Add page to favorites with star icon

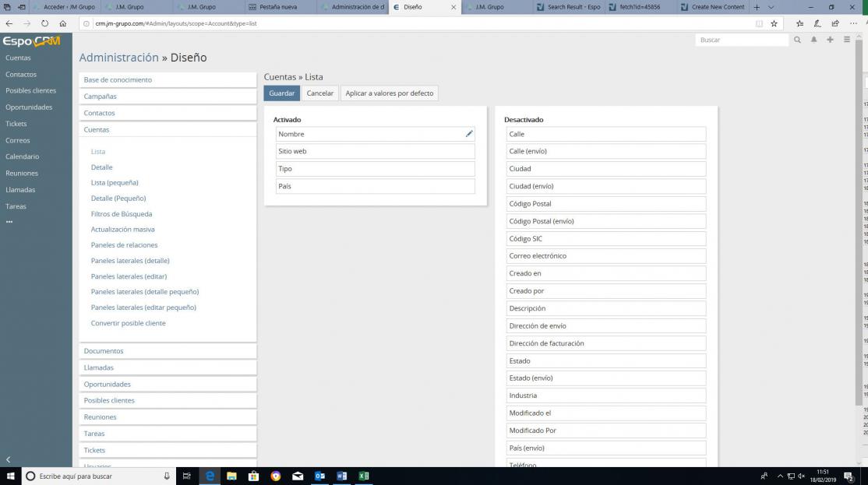[774, 23]
